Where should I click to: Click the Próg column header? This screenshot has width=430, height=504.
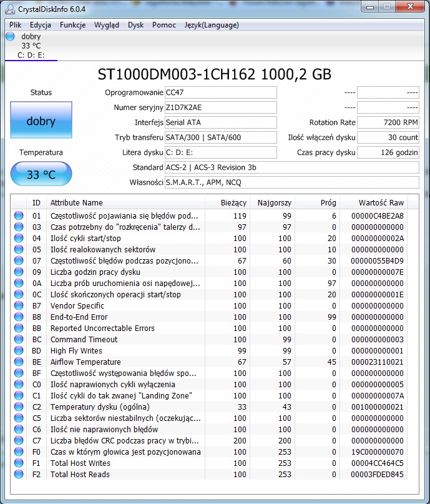point(317,203)
